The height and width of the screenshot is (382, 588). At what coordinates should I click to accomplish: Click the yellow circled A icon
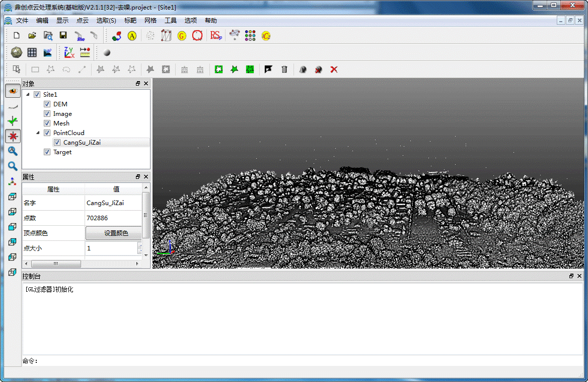coord(132,36)
